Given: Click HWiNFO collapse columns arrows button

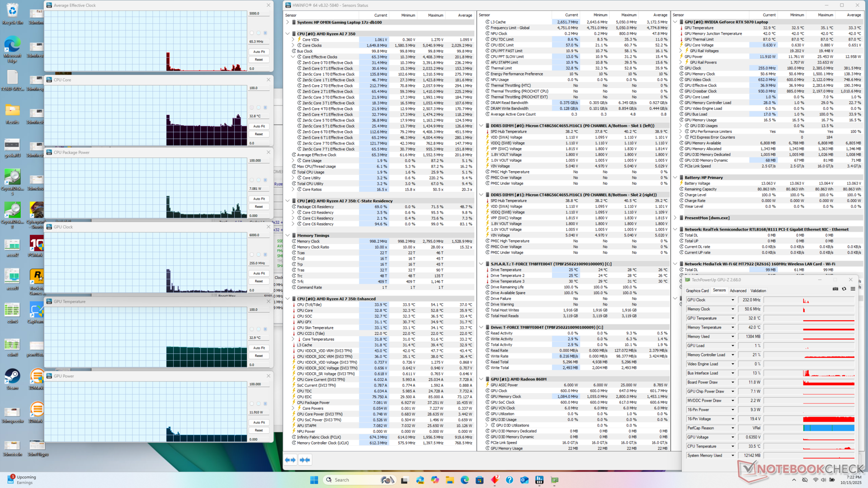Looking at the screenshot, I should (305, 460).
